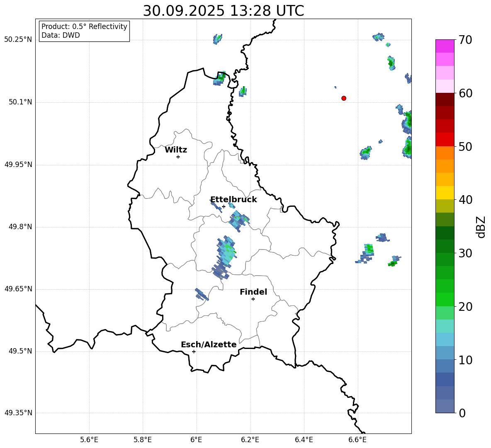Click the 49.5°N latitude label

point(20,351)
